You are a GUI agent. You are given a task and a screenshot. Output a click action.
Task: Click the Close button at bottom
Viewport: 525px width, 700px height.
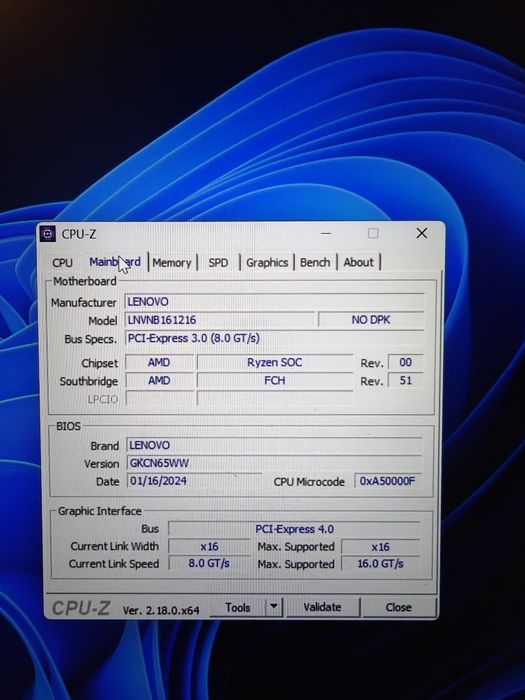(399, 607)
